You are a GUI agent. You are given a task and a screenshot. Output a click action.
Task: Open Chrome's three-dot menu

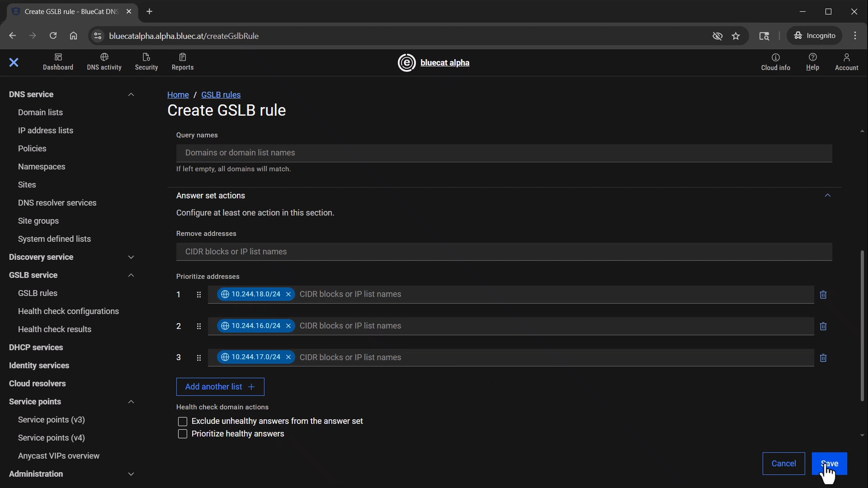855,36
